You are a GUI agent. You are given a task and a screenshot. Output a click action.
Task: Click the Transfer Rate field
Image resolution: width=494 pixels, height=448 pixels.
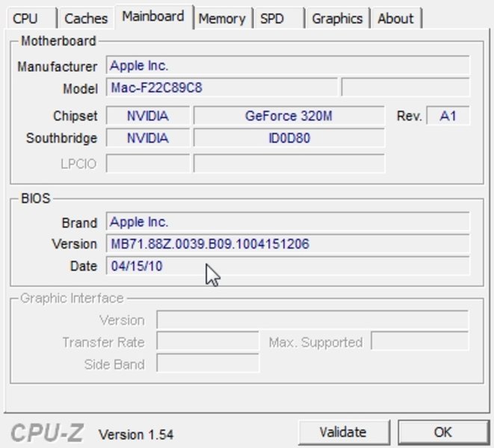[208, 341]
